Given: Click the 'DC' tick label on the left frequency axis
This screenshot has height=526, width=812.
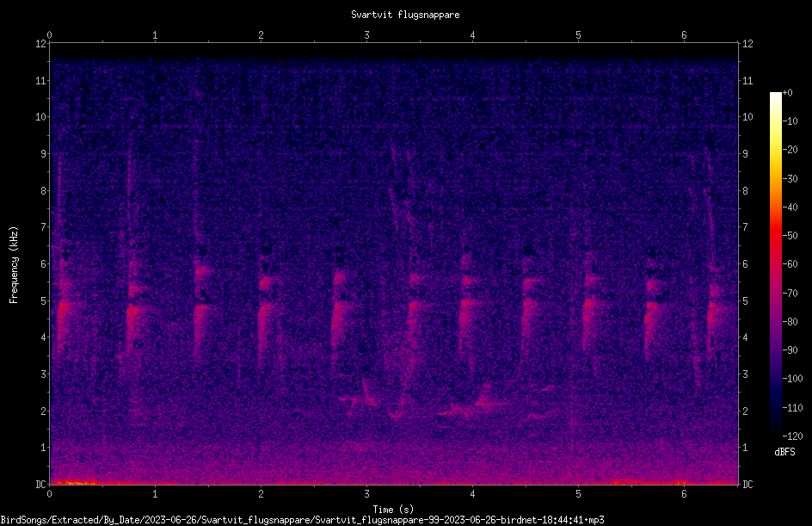Looking at the screenshot, I should click(40, 485).
